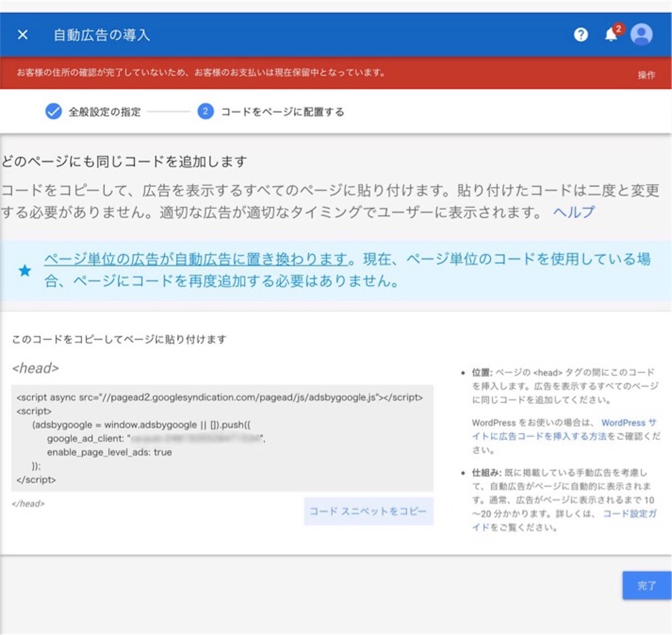This screenshot has width=672, height=635.
Task: Click the text このコードをコピーしてページに貼り付けます
Action: pos(119,339)
